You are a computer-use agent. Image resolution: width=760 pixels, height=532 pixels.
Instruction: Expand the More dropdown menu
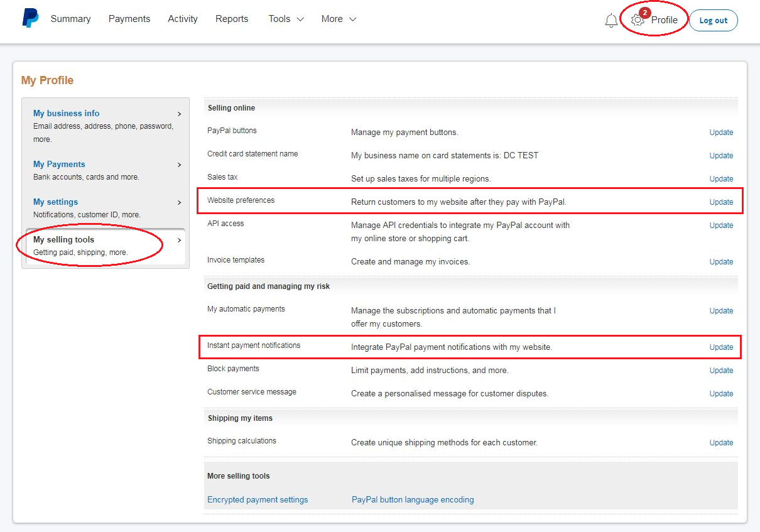(x=339, y=19)
